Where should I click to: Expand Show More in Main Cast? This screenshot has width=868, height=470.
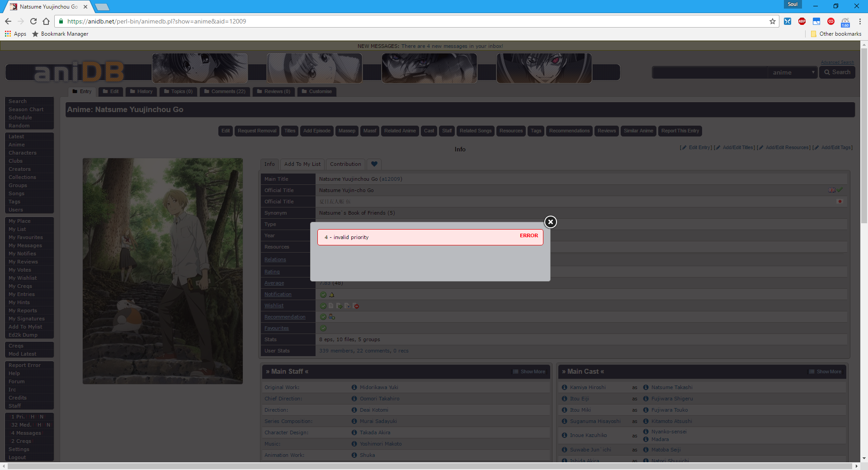point(825,371)
